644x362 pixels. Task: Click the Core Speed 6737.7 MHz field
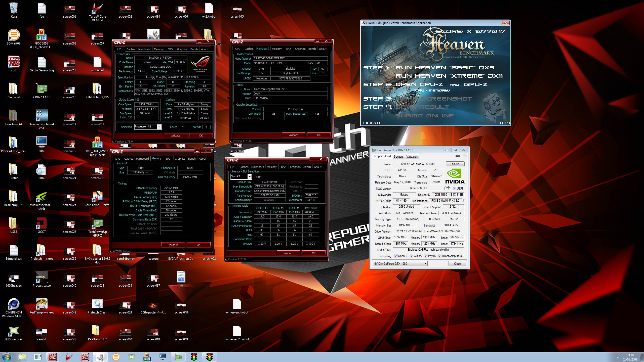tap(146, 104)
